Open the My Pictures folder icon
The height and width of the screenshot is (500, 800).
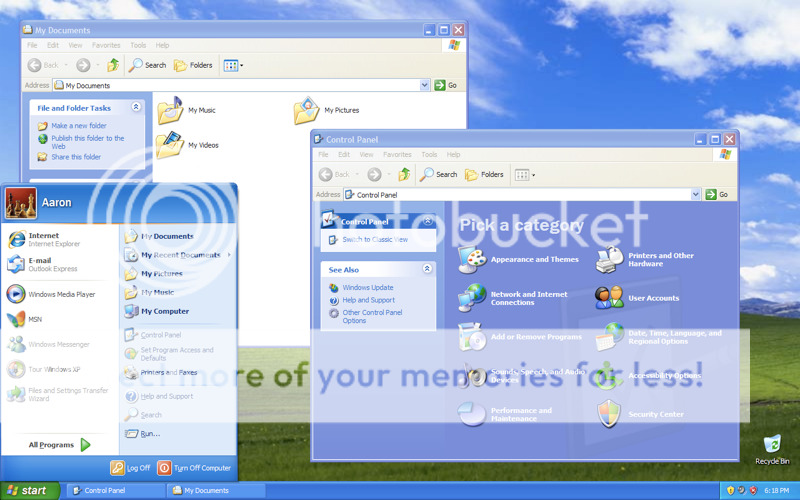[x=307, y=110]
